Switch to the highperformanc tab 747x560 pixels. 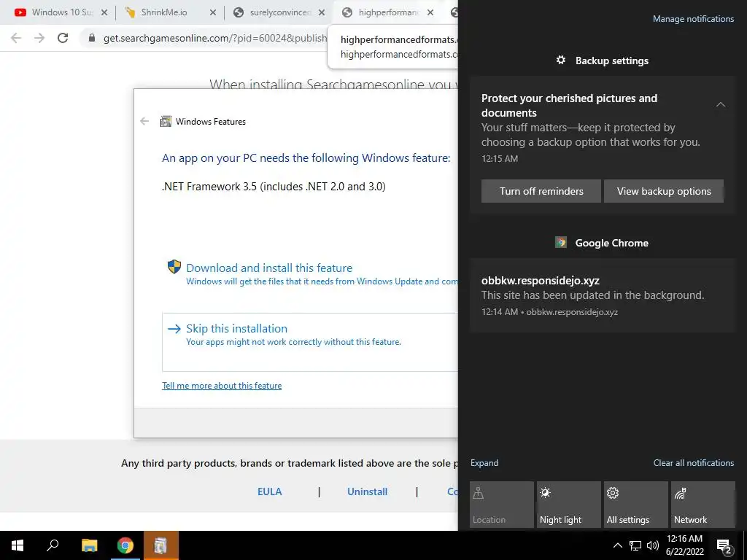pyautogui.click(x=388, y=12)
